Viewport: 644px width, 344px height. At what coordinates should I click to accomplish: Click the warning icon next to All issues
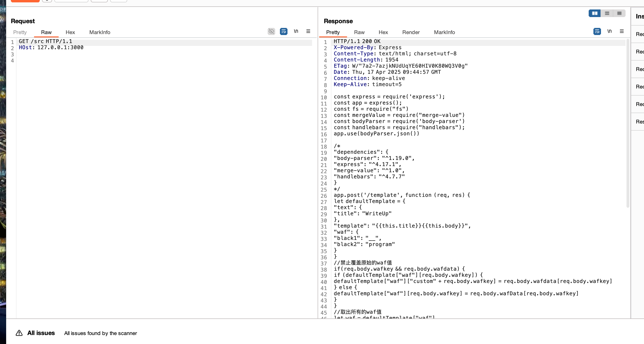point(19,333)
